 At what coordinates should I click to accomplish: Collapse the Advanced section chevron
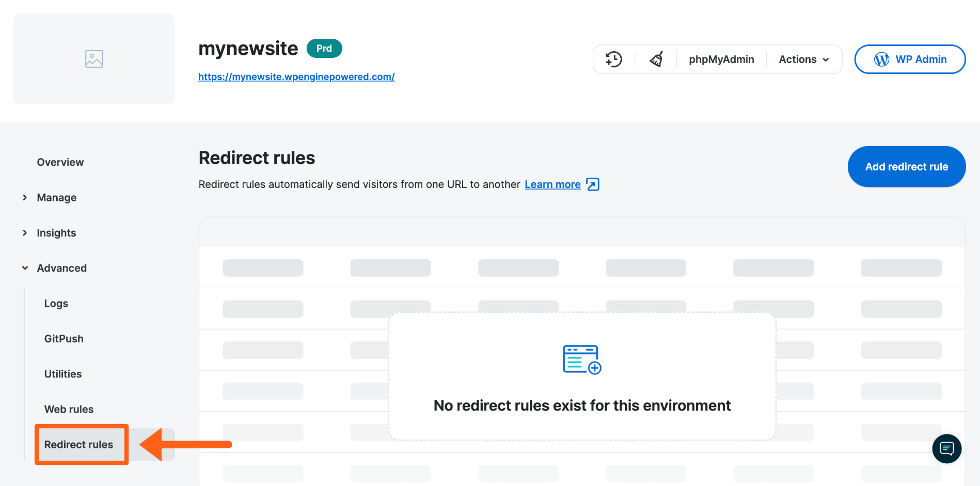(25, 268)
